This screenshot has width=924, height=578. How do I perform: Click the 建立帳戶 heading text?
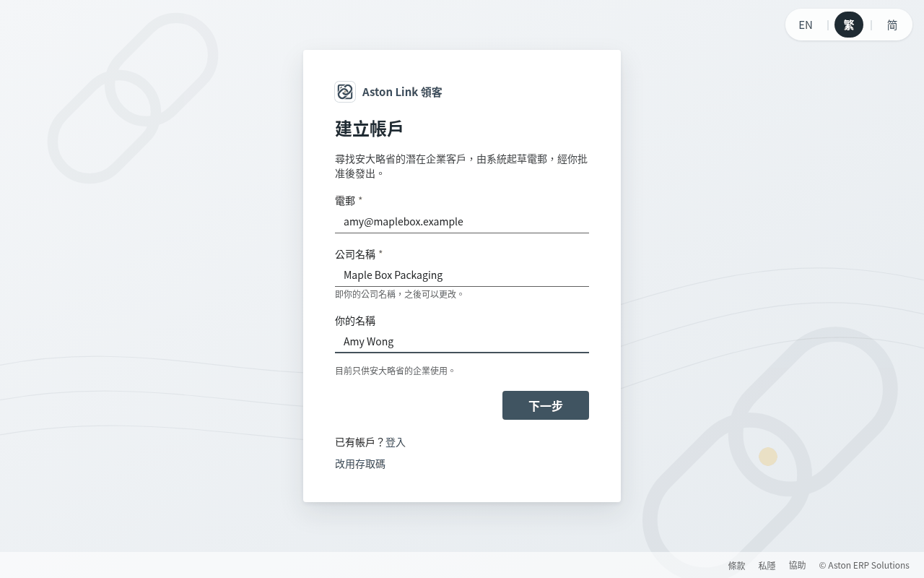pyautogui.click(x=369, y=129)
